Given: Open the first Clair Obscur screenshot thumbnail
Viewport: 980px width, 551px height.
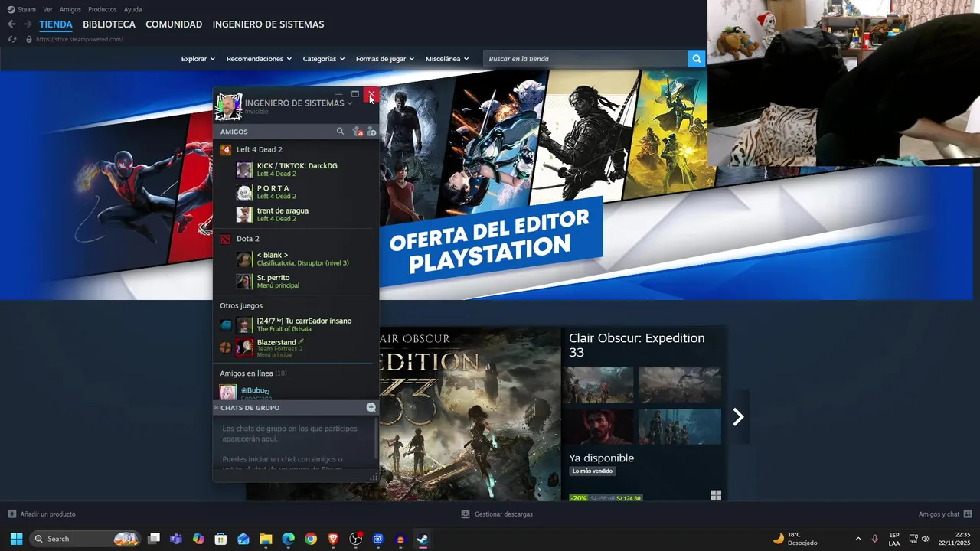Looking at the screenshot, I should [598, 385].
